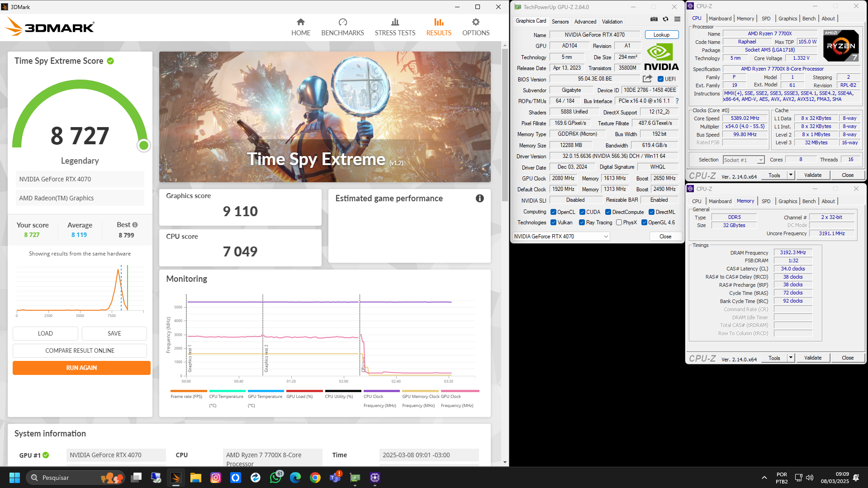Image resolution: width=868 pixels, height=488 pixels.
Task: Click Tools button in lower CPU-Z window
Action: [774, 358]
